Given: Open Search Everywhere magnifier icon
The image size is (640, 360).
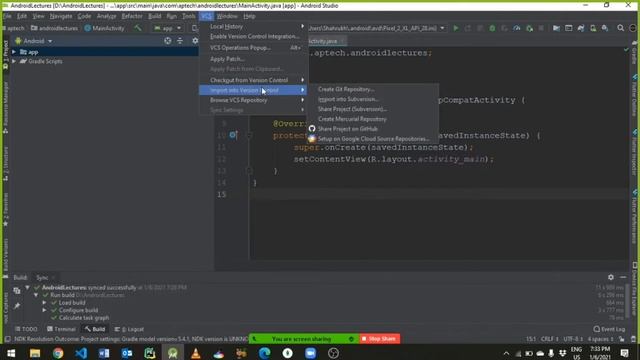Looking at the screenshot, I should click(620, 28).
